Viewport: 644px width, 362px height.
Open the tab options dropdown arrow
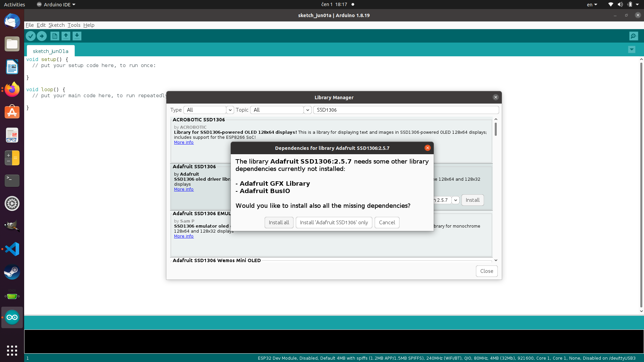click(632, 50)
